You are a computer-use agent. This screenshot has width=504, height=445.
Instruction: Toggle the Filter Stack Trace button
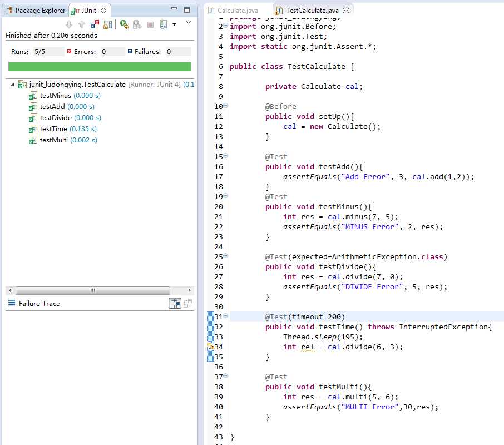coord(175,303)
